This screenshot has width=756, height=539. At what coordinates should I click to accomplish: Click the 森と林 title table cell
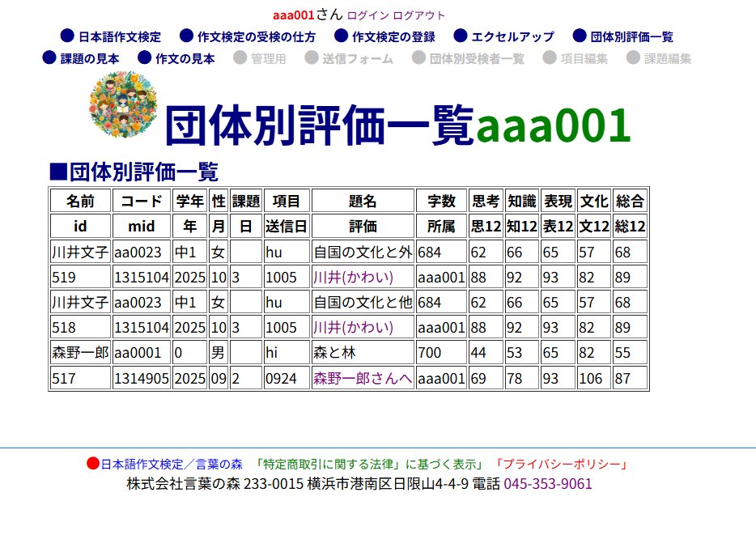pyautogui.click(x=363, y=353)
